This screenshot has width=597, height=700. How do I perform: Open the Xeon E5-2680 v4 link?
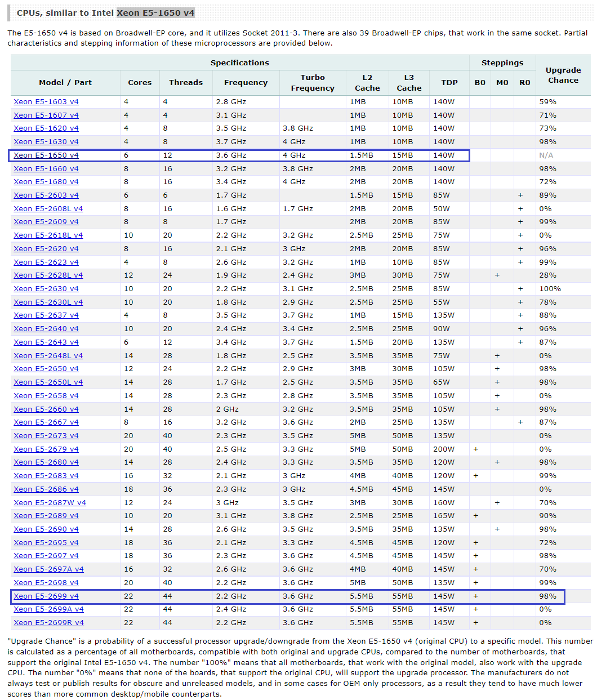point(46,462)
